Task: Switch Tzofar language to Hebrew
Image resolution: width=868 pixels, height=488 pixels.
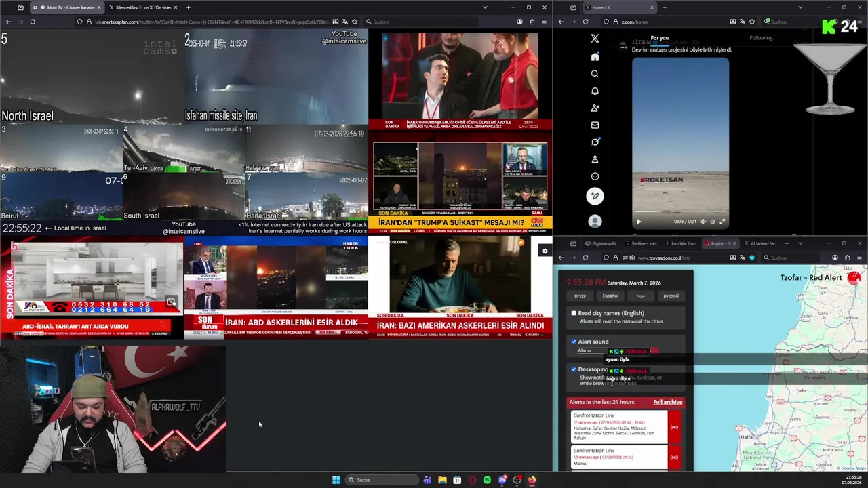Action: (x=580, y=296)
